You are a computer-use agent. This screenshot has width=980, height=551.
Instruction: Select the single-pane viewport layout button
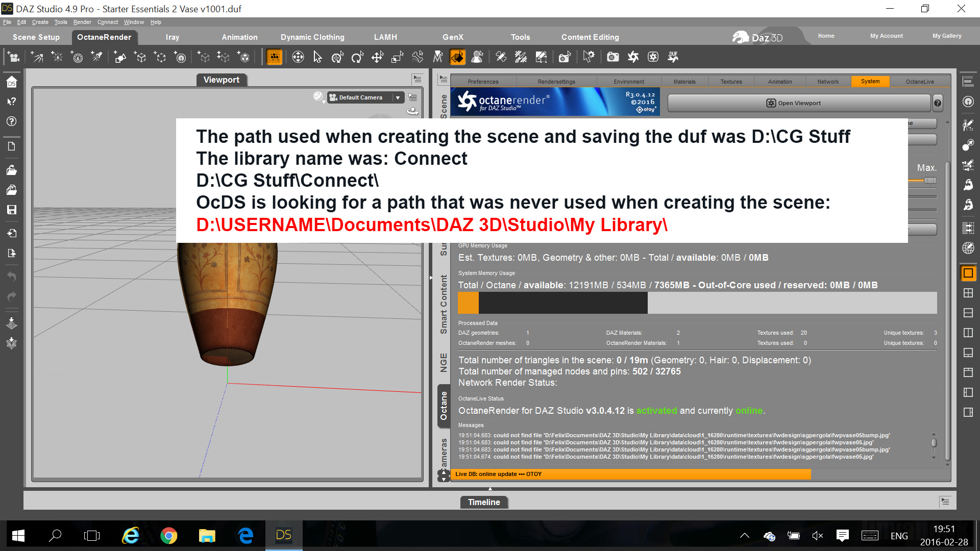968,273
